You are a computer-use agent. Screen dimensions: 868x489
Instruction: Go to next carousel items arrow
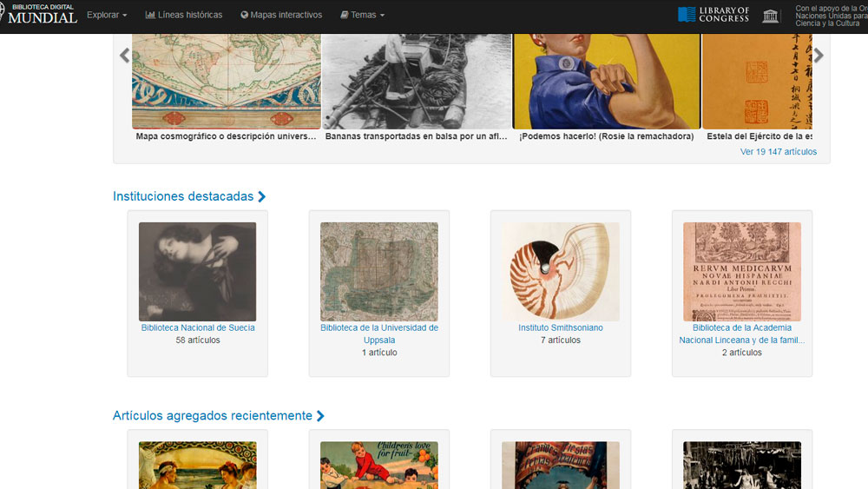pos(819,56)
